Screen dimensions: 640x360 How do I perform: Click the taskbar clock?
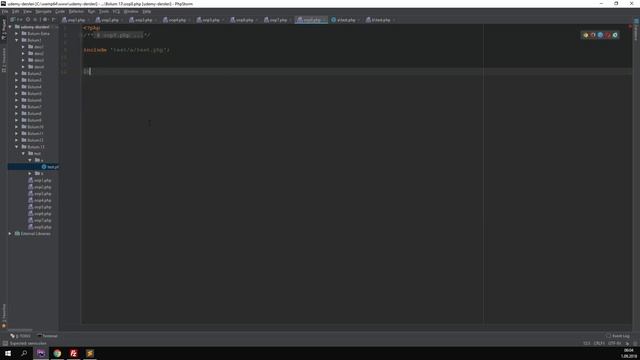click(x=629, y=353)
